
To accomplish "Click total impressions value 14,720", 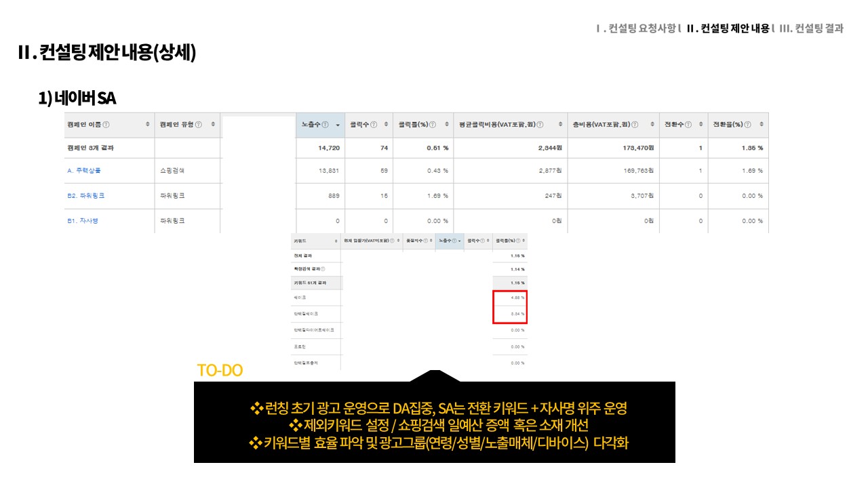I will (x=328, y=148).
